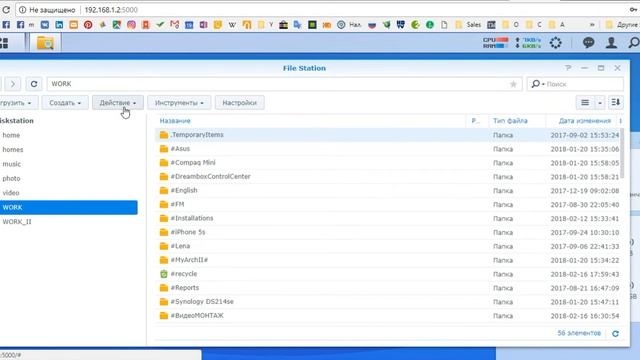Reload the browser page
Image resolution: width=640 pixels, height=360 pixels.
(x=6, y=10)
